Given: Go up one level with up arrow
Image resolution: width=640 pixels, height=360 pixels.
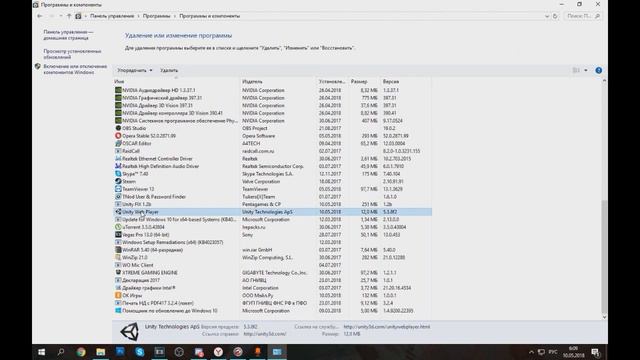Looking at the screenshot, I should [x=69, y=16].
